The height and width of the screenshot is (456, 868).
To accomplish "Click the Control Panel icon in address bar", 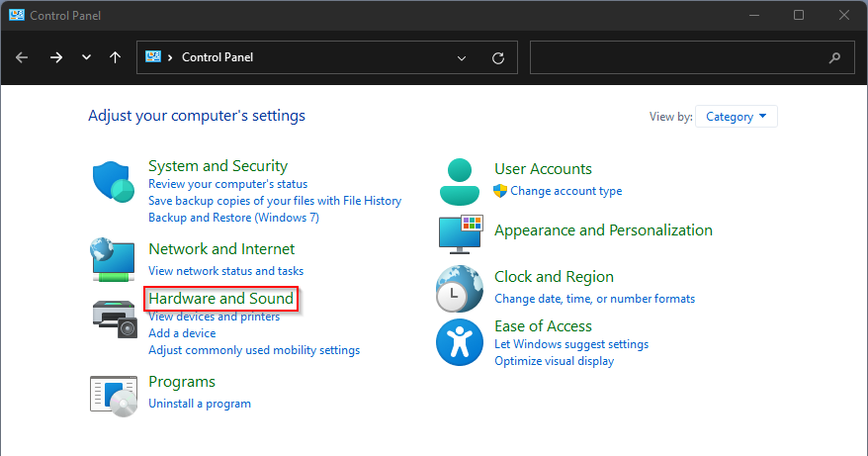I will point(153,56).
